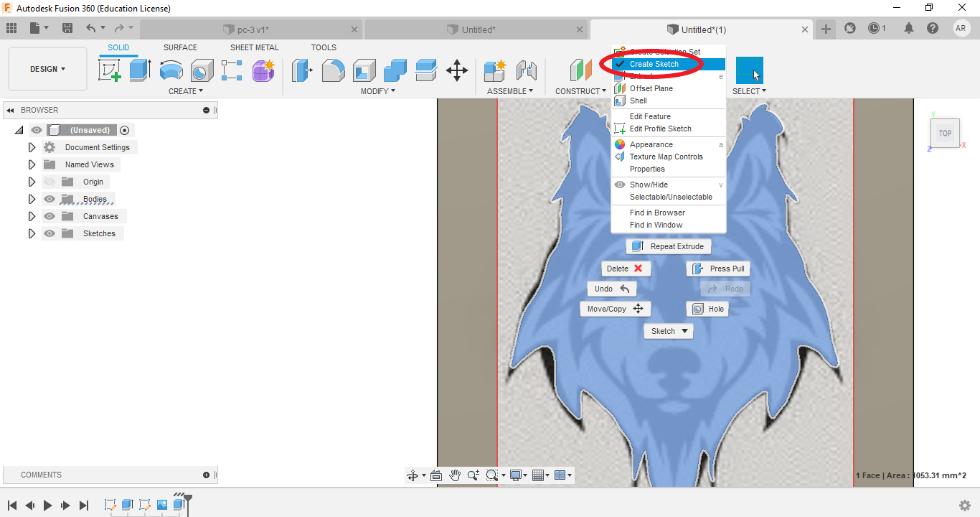This screenshot has width=980, height=517.
Task: Open the data panel grid icon
Action: (x=11, y=29)
